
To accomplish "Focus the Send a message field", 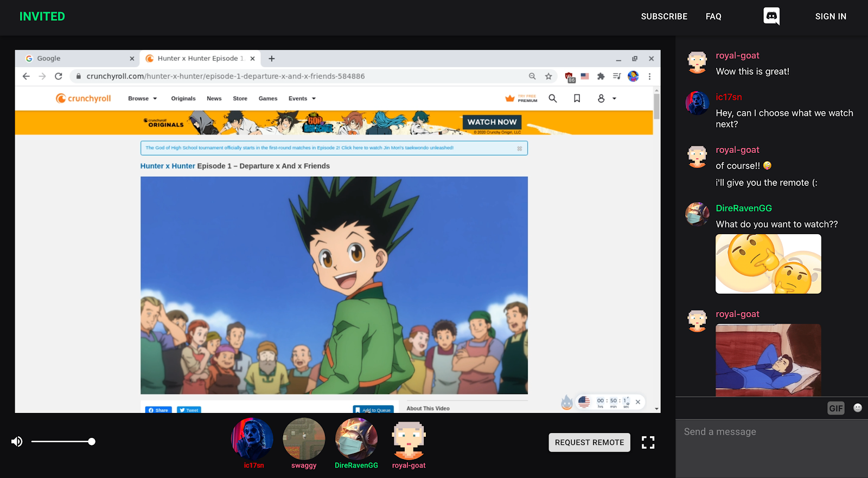I will point(771,448).
